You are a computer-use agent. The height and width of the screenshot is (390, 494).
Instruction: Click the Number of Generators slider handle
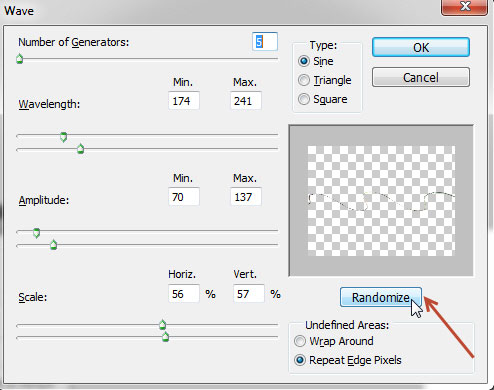click(20, 59)
